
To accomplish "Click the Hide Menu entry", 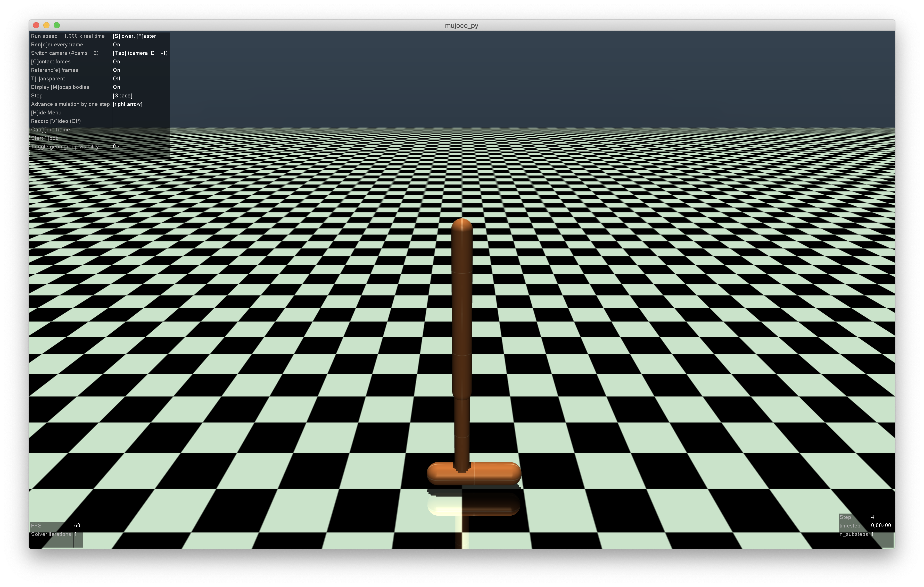I will coord(46,113).
